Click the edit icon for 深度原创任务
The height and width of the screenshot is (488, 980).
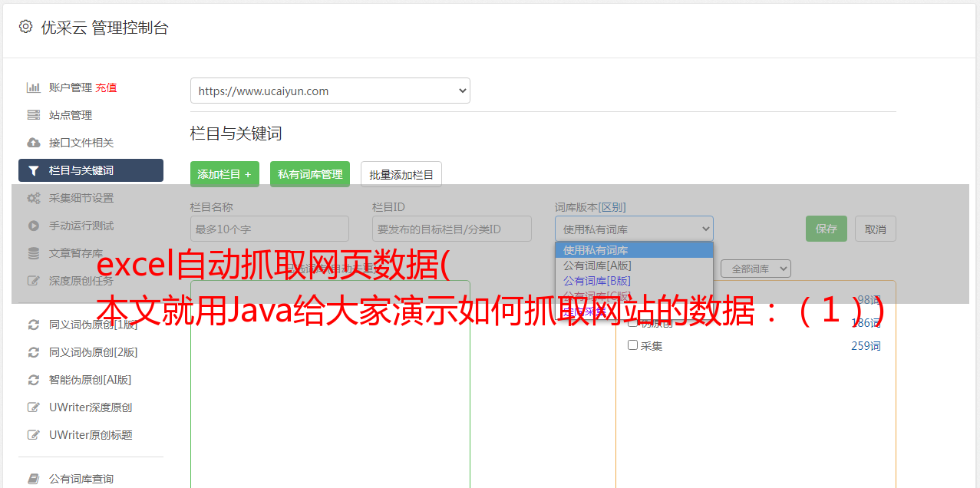(33, 281)
